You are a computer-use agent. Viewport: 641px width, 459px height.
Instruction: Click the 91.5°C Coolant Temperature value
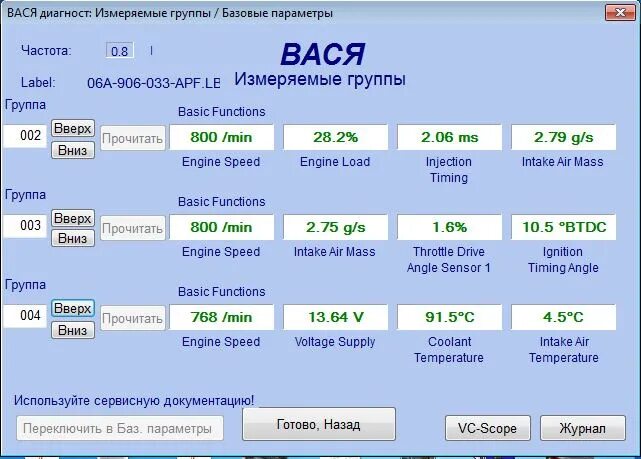(450, 317)
